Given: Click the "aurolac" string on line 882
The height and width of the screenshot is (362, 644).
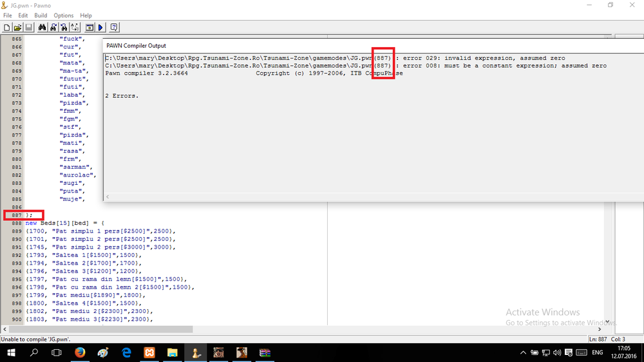Looking at the screenshot, I should coord(78,175).
